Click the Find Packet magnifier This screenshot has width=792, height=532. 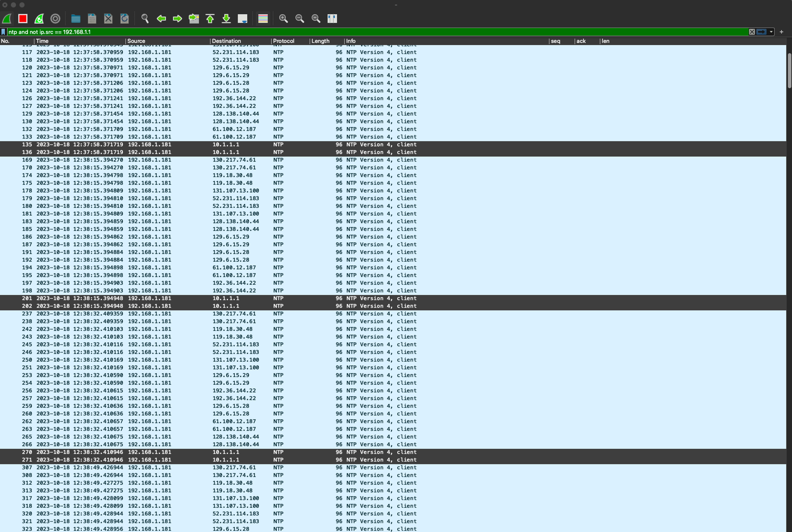[x=145, y=19]
